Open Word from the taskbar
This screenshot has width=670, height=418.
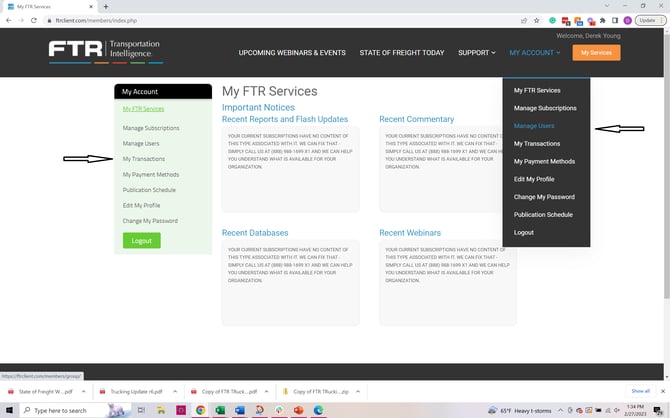coord(240,410)
